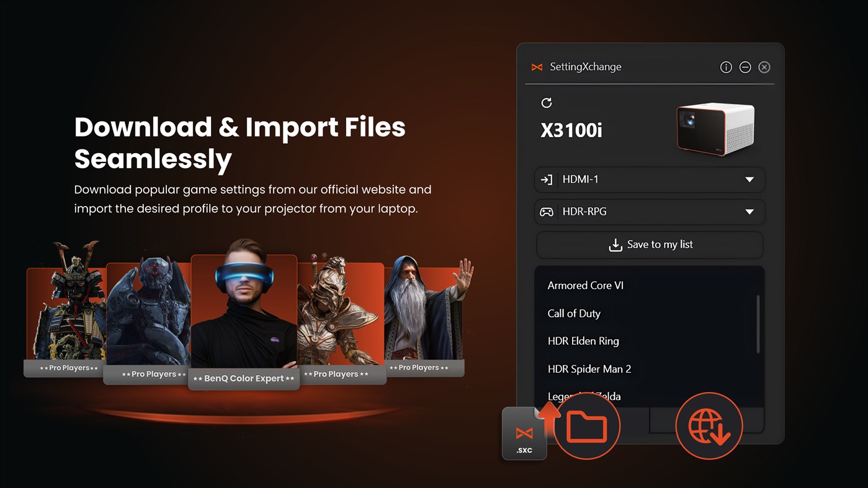Click the gamepad icon beside HDR-RPG

click(x=547, y=212)
